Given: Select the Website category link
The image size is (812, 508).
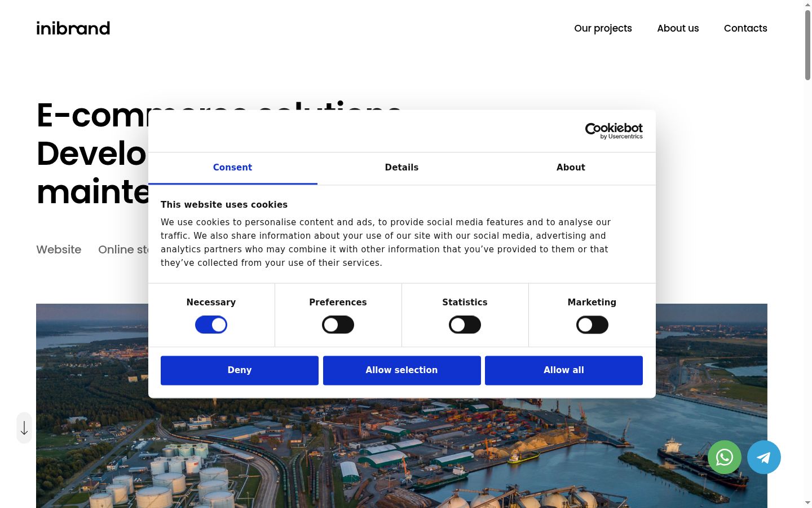Looking at the screenshot, I should click(x=59, y=249).
